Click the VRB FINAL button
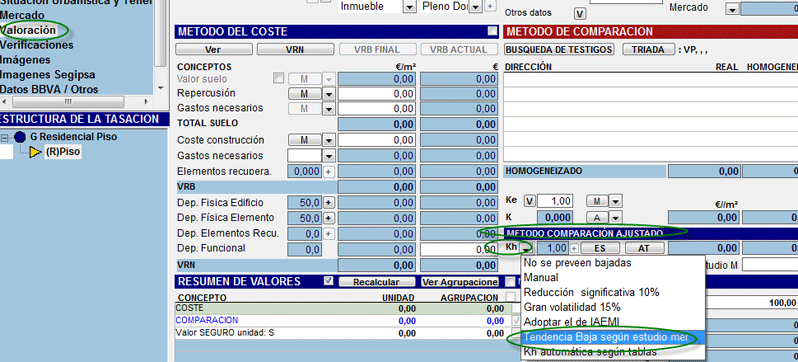 click(x=377, y=50)
